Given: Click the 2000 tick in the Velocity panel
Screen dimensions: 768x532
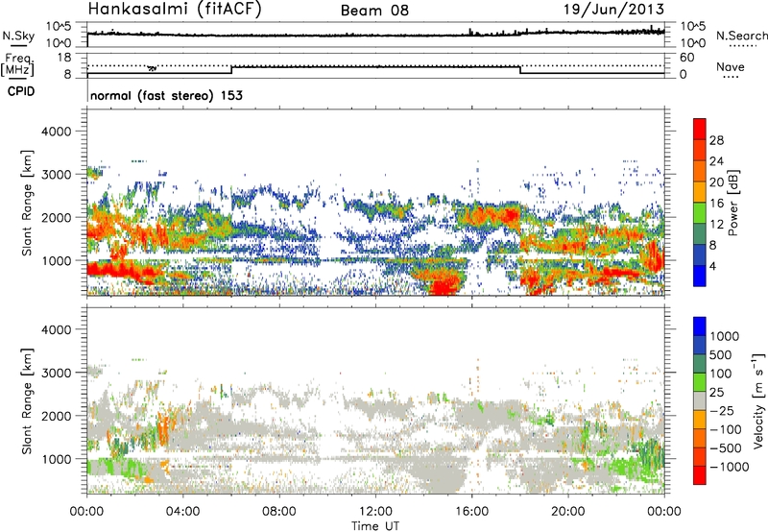Looking at the screenshot, I should tap(57, 416).
